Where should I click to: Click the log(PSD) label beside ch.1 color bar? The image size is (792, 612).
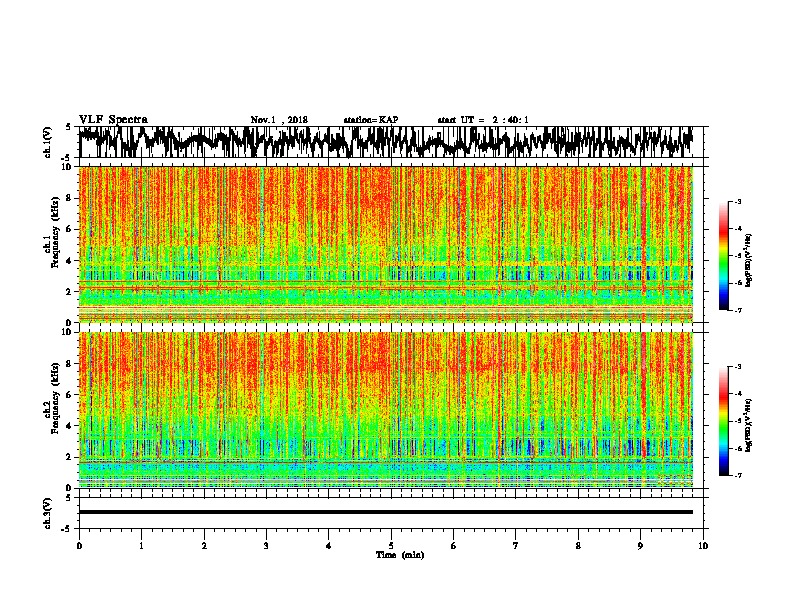tap(749, 261)
